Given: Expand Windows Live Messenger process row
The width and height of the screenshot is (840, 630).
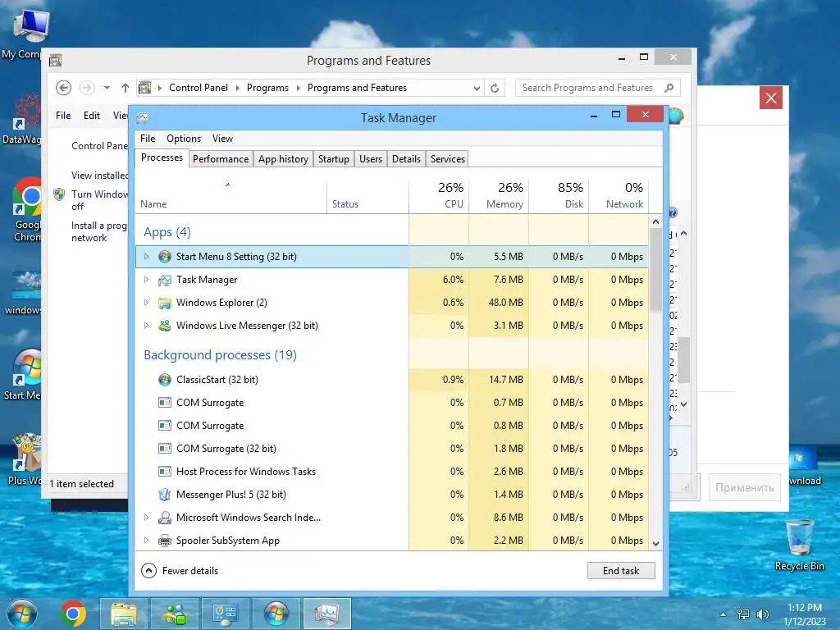Looking at the screenshot, I should 146,326.
